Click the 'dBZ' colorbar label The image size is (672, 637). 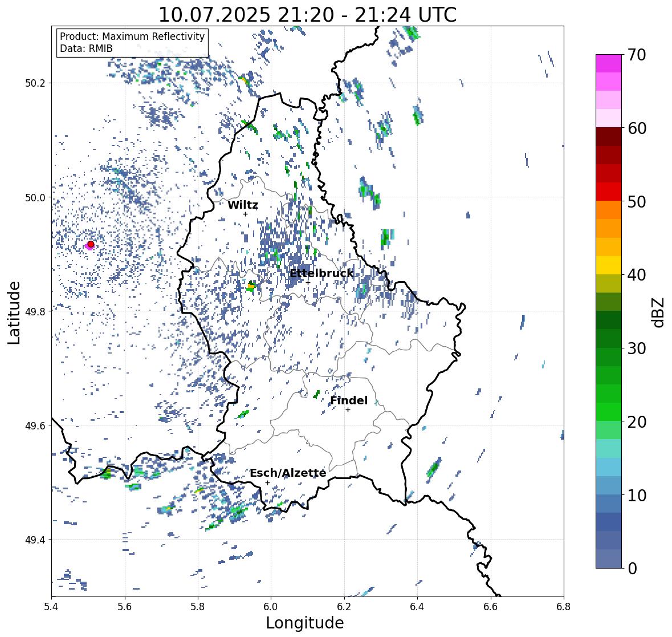coord(659,312)
